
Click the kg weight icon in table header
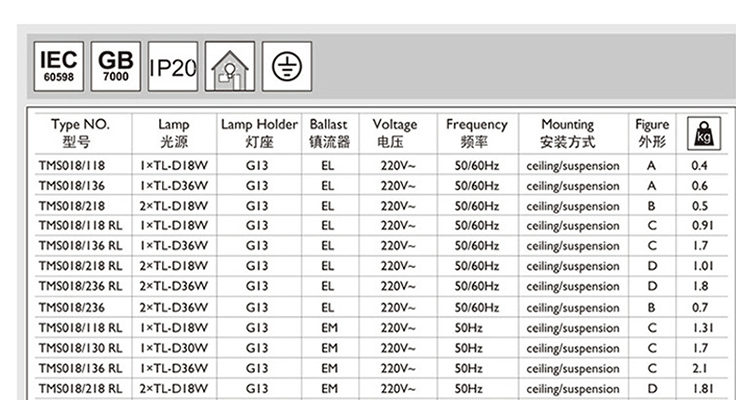(x=704, y=134)
